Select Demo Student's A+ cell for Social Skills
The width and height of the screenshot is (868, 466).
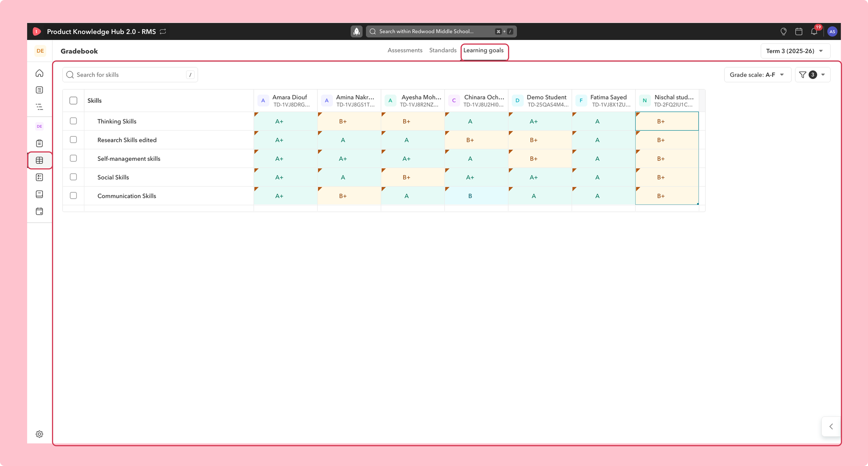540,177
